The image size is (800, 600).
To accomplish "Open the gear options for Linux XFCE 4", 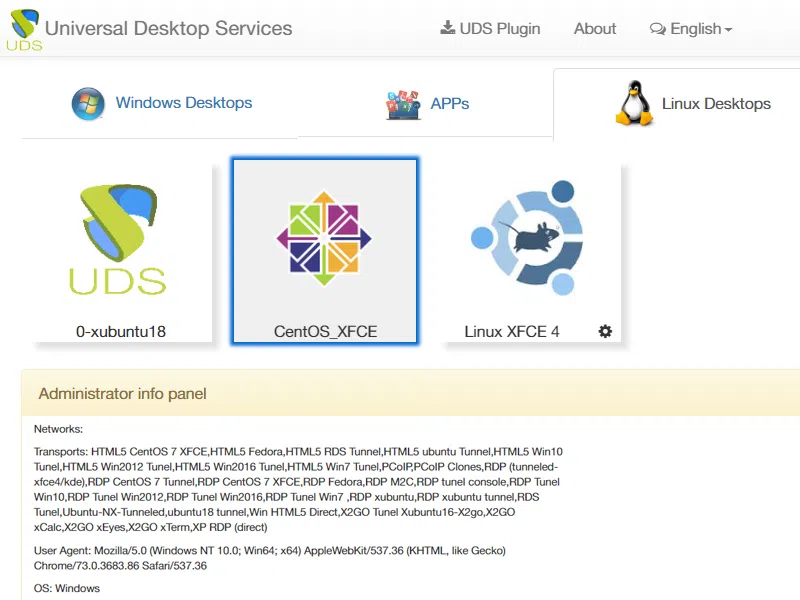I will tap(605, 332).
